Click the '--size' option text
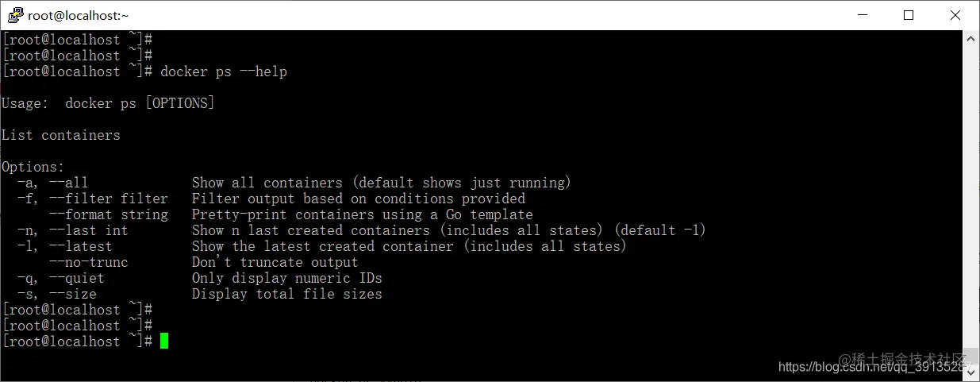Screen dimensions: 980x382 click(x=73, y=294)
